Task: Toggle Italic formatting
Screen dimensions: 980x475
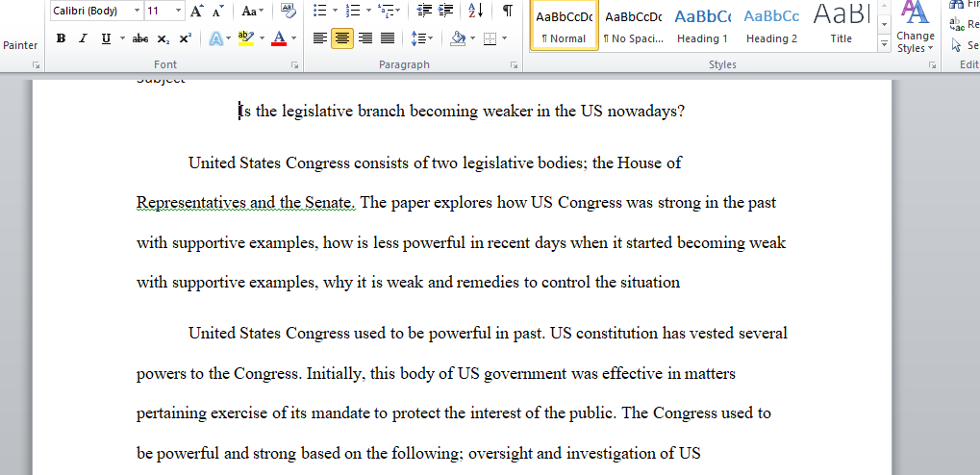Action: point(83,38)
